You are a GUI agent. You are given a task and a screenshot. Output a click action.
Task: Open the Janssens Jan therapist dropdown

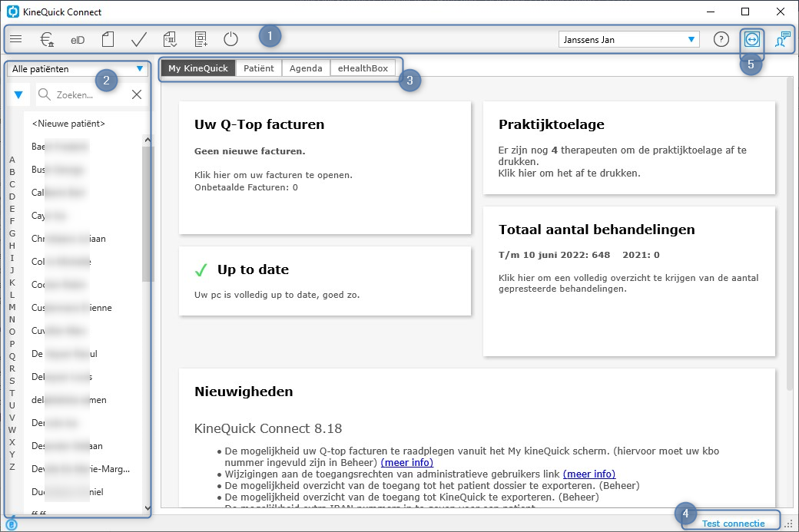tap(628, 40)
